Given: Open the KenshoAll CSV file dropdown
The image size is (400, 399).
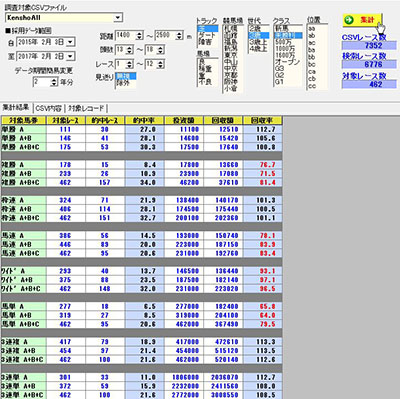Looking at the screenshot, I should (118, 18).
